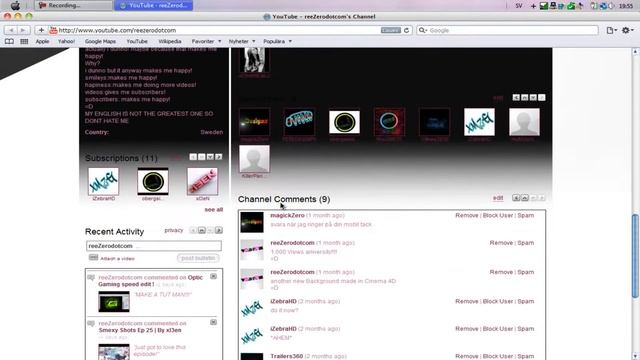Click Channel Comments move-up arrow

(x=524, y=198)
